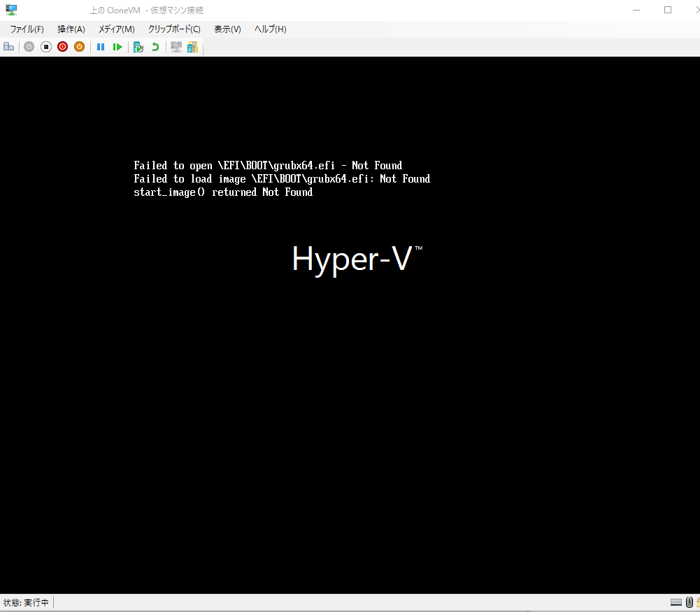700x612 pixels.
Task: Open the 操作(A) menu
Action: [x=71, y=29]
